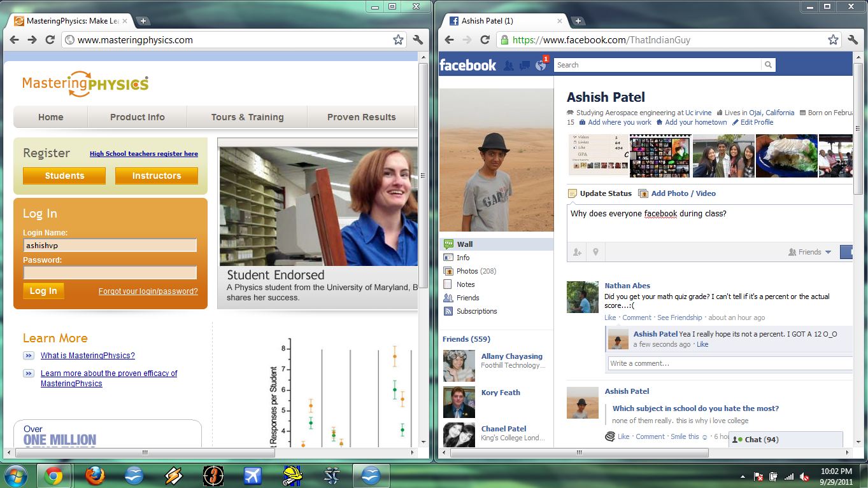Go forward in the MasteringPhysics browser window
Viewport: 868px width, 488px height.
[32, 39]
